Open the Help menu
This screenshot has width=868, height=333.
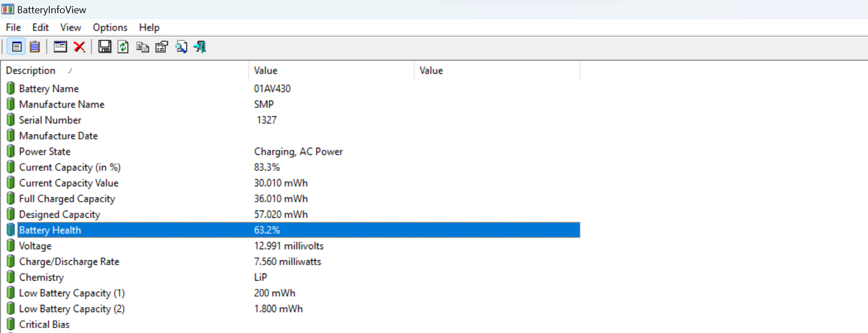(149, 27)
